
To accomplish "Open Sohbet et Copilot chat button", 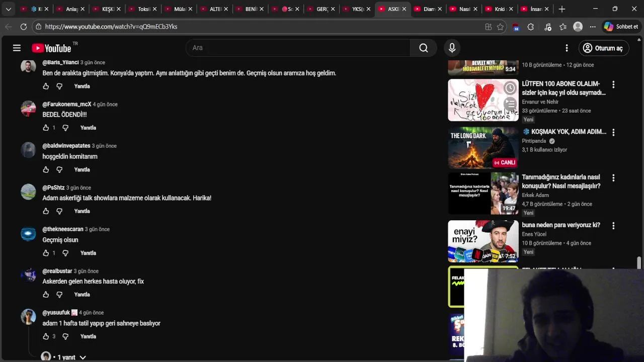I will point(621,27).
